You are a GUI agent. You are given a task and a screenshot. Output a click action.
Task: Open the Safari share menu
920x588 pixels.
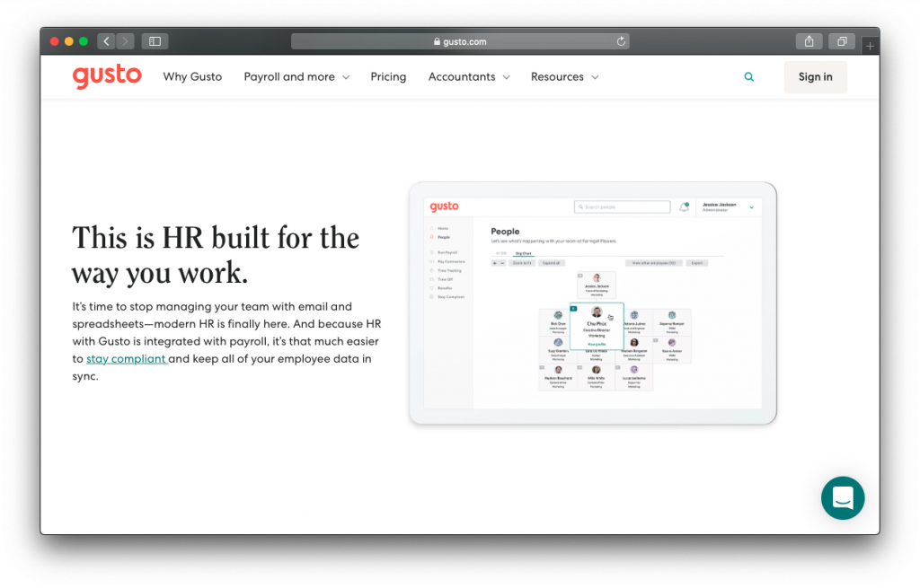[809, 41]
